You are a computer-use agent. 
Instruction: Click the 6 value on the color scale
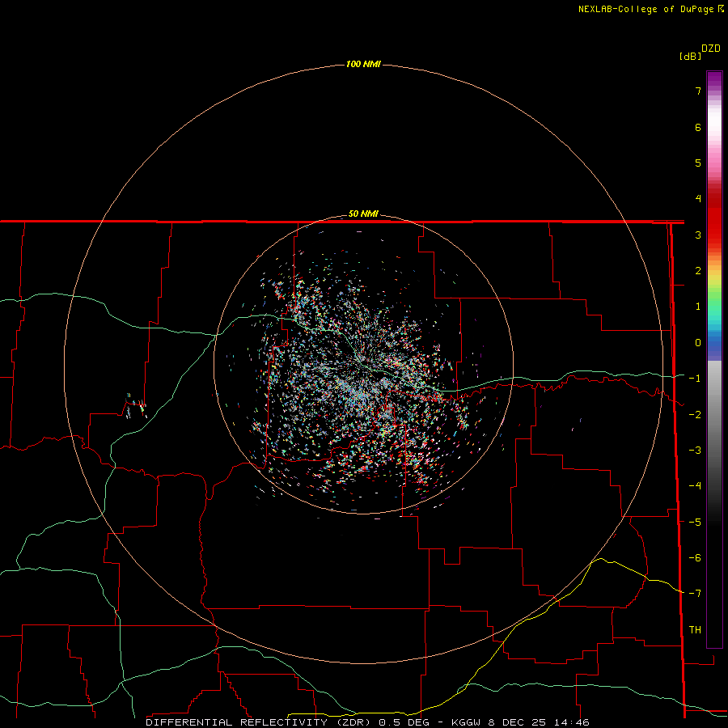click(x=698, y=127)
